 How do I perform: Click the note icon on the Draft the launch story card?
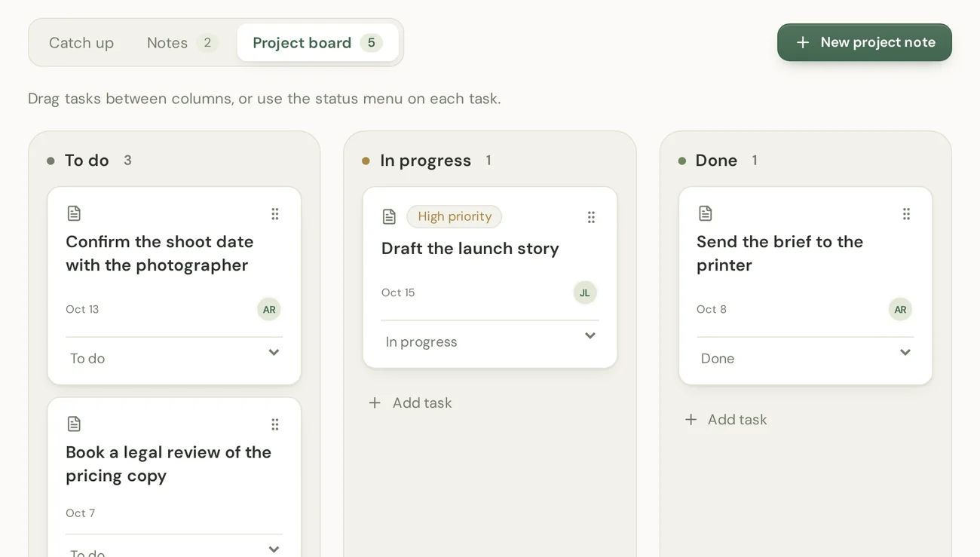(x=389, y=217)
